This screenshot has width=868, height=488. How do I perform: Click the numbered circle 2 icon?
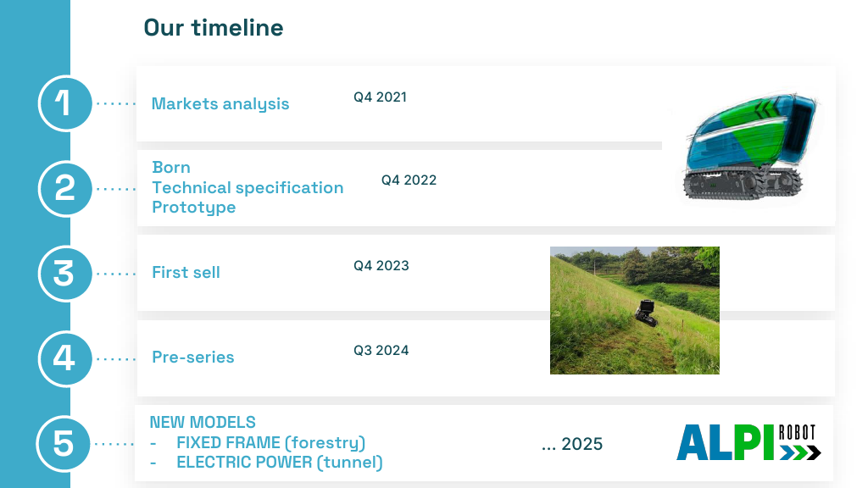[65, 189]
